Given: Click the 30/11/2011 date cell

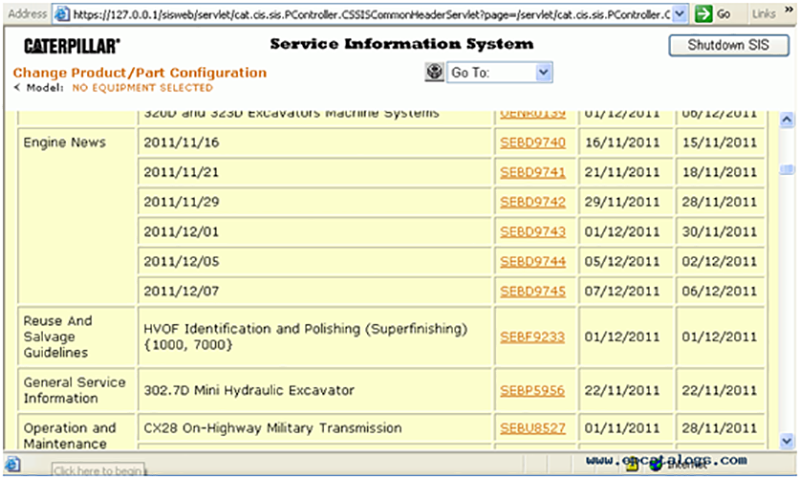Looking at the screenshot, I should (719, 232).
